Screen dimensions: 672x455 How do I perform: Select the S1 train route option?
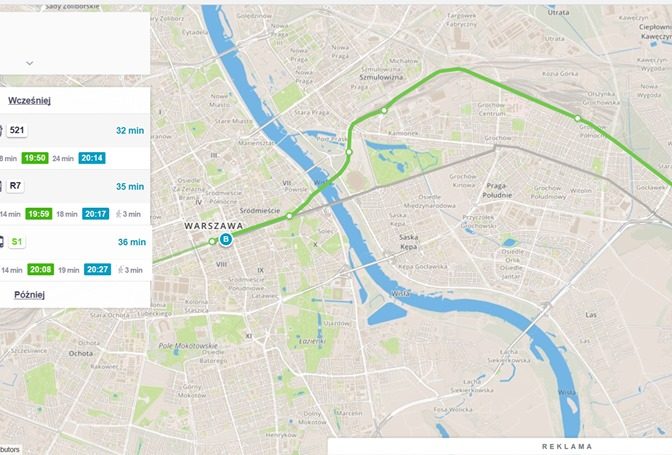tap(75, 242)
